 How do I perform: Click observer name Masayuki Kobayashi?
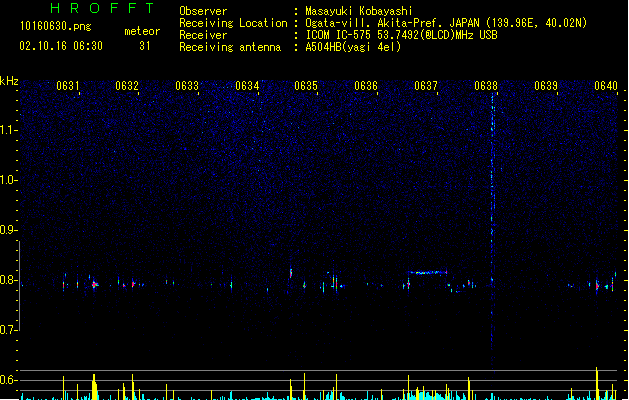coord(359,11)
